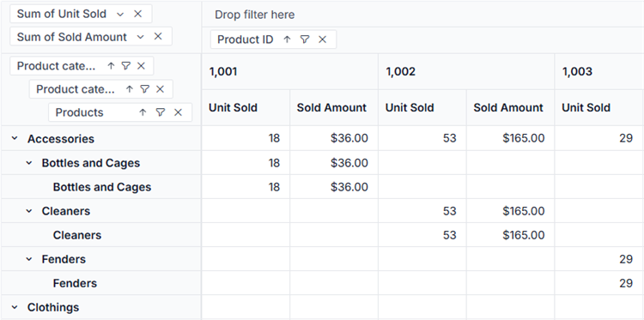Select the Cleaners leaf row label
The height and width of the screenshot is (320, 644).
click(x=77, y=235)
